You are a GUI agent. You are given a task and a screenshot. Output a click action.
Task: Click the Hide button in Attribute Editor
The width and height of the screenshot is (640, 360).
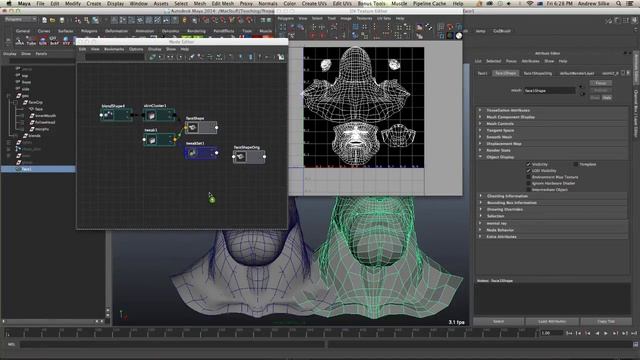coord(607,98)
